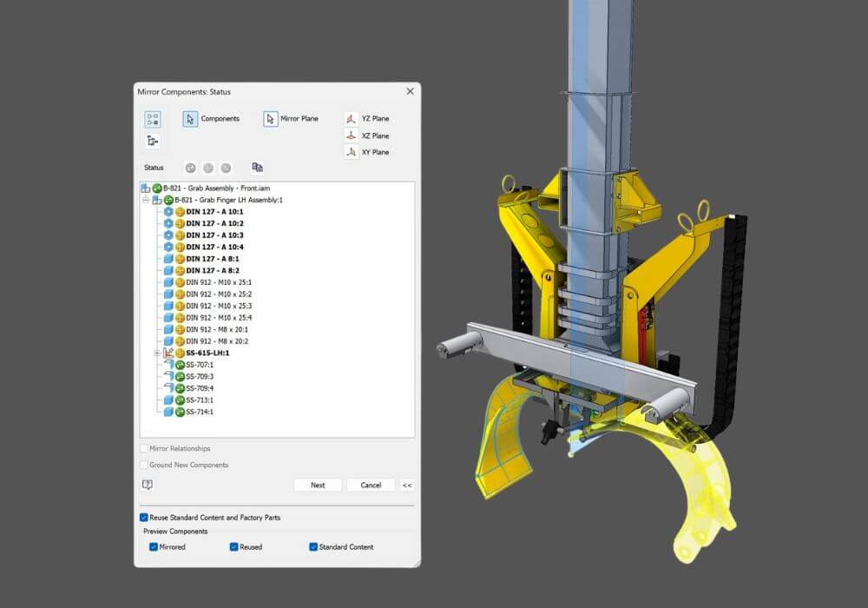Click the Next button
The image size is (868, 608).
pos(317,485)
